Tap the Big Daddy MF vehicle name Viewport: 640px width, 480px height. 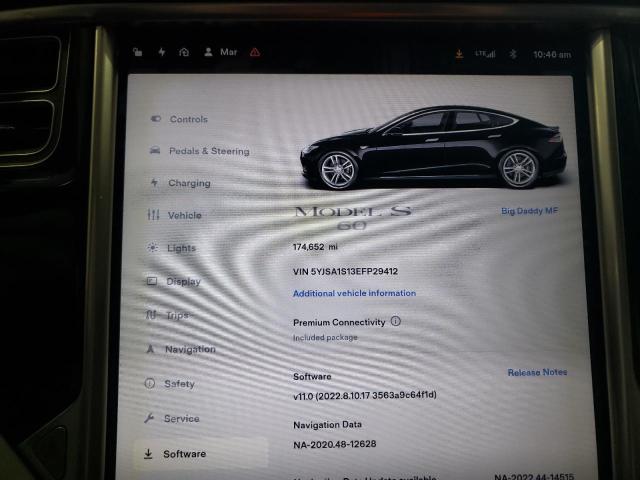point(529,211)
